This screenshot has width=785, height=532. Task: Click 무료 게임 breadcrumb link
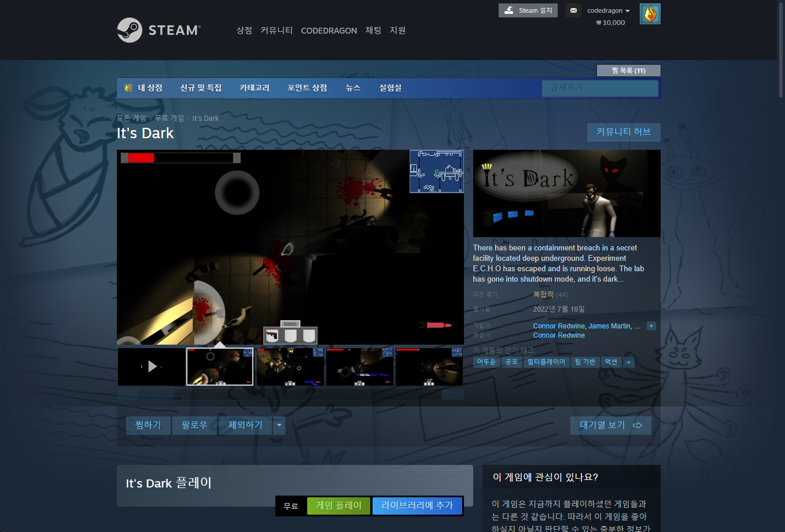click(x=169, y=118)
